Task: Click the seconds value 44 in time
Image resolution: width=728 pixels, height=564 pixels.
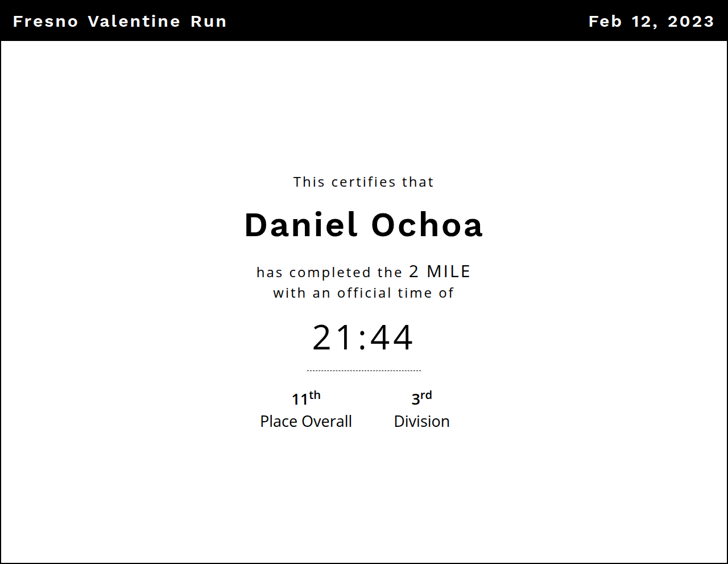Action: [x=392, y=337]
